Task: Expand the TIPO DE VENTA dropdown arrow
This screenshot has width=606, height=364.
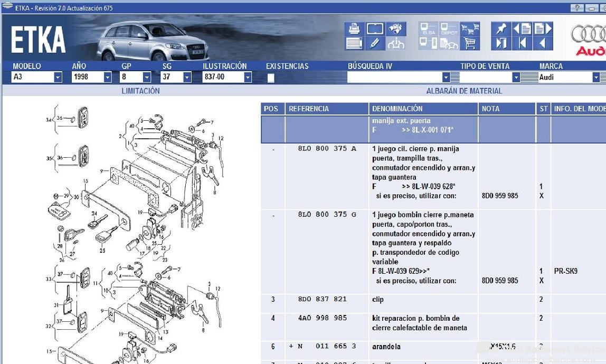Action: (x=516, y=77)
